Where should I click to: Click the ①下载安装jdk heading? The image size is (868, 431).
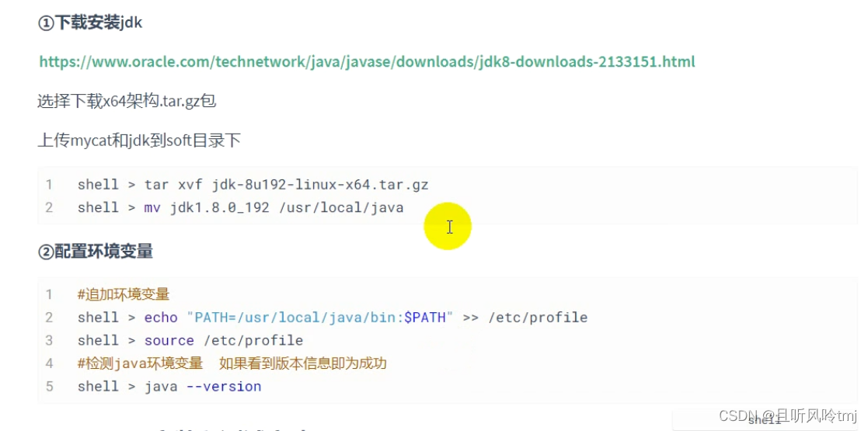point(90,23)
